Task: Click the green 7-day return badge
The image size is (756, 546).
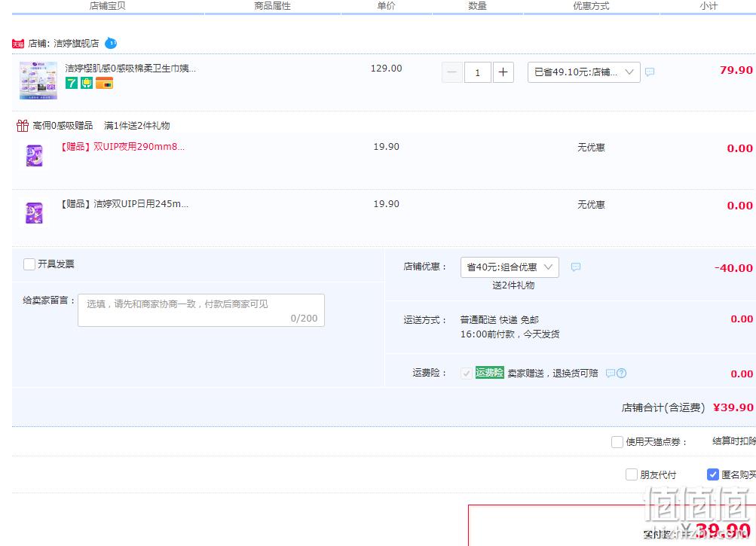Action: [72, 83]
